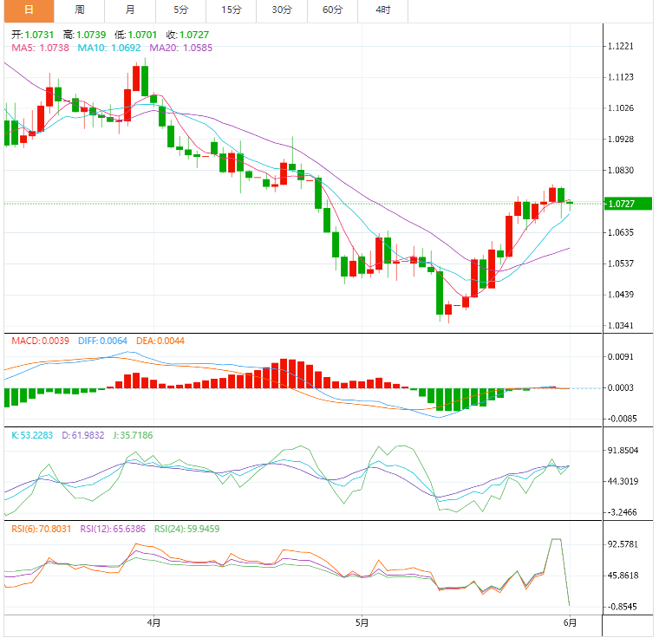The image size is (659, 644).
Task: Click the 1.0928 price axis label
Action: coord(621,140)
